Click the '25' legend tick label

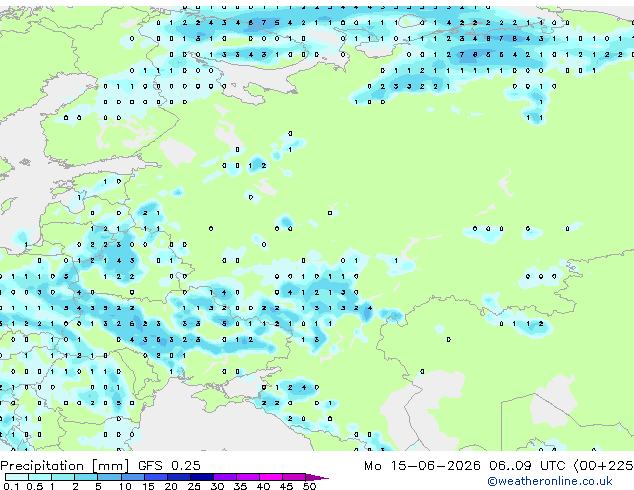click(194, 486)
